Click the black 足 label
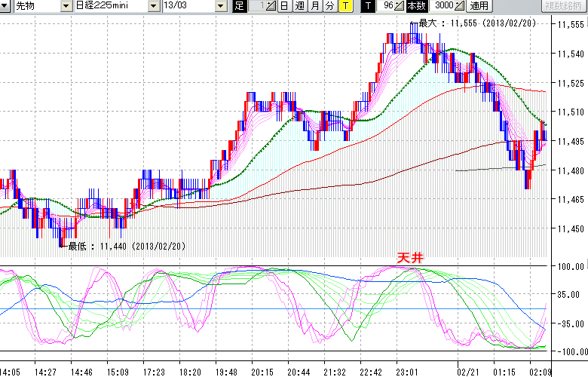Screen dimensions: 588x377 (x=240, y=6)
